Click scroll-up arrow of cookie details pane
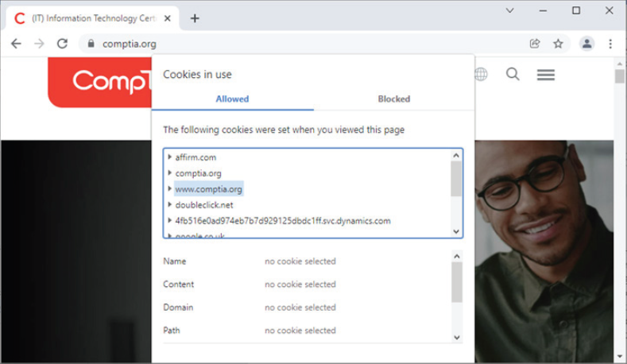Image resolution: width=627 pixels, height=364 pixels. tap(457, 256)
